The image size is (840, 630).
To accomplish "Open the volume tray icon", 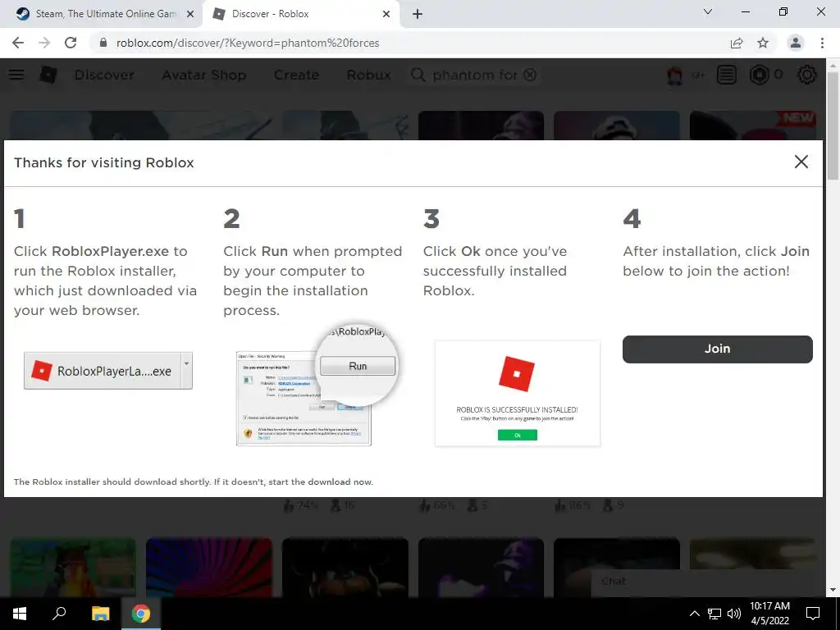I will click(734, 614).
